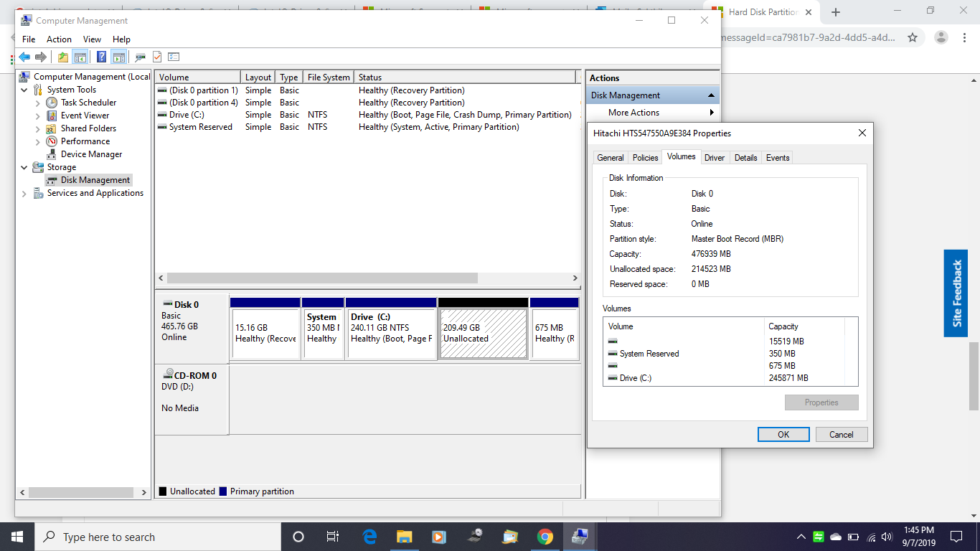This screenshot has height=551, width=980.
Task: Toggle Show/Hide Action Pane toolbar icon
Action: click(119, 57)
